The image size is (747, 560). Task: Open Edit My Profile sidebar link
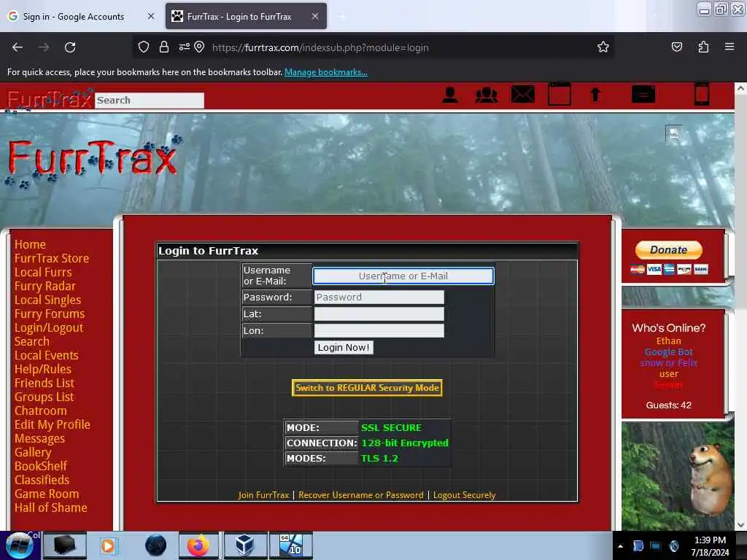coord(53,424)
